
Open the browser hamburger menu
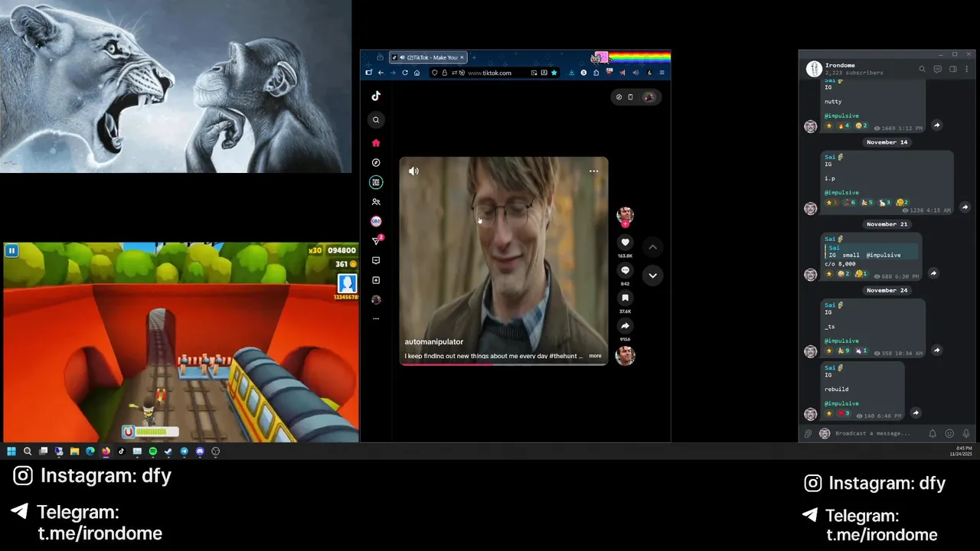pyautogui.click(x=661, y=73)
